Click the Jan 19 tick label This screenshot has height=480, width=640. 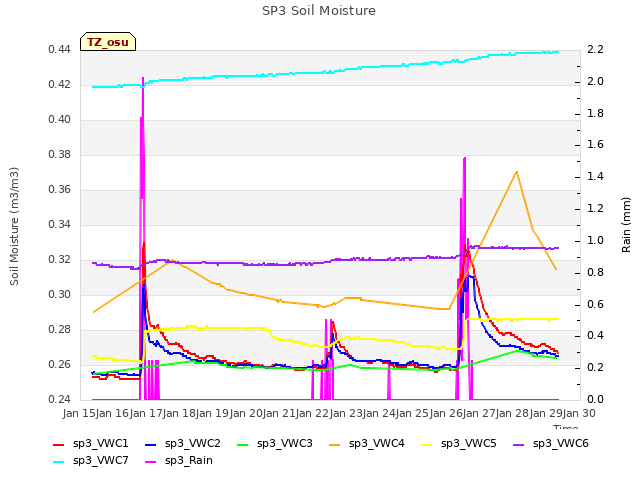[213, 413]
